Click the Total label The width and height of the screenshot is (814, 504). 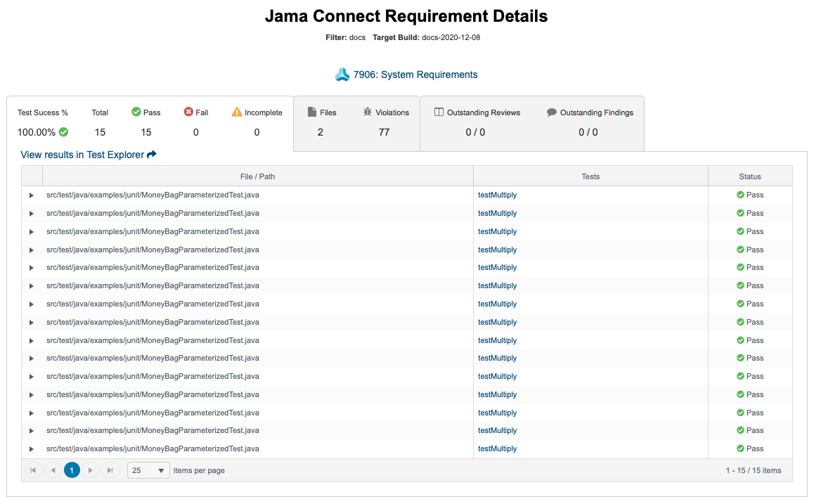point(100,112)
